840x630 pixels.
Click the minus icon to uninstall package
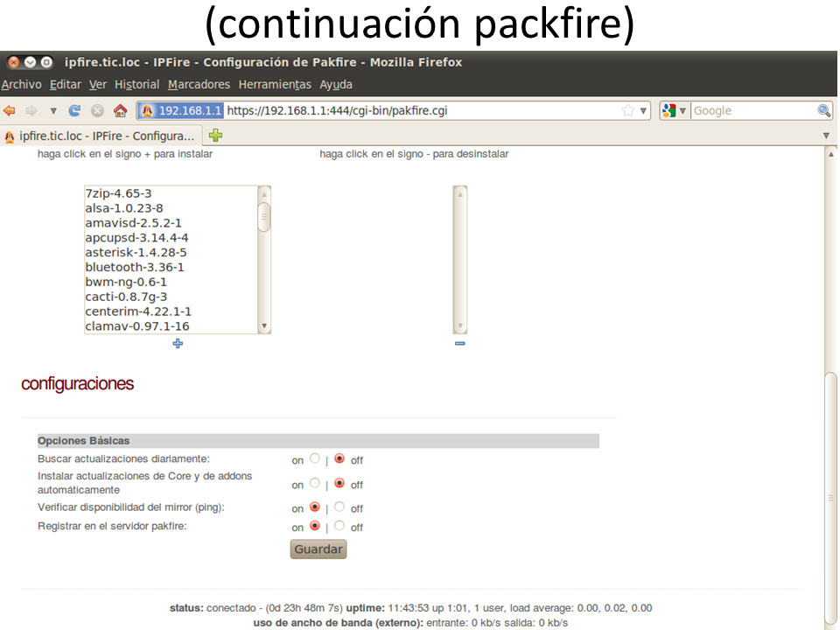coord(460,344)
